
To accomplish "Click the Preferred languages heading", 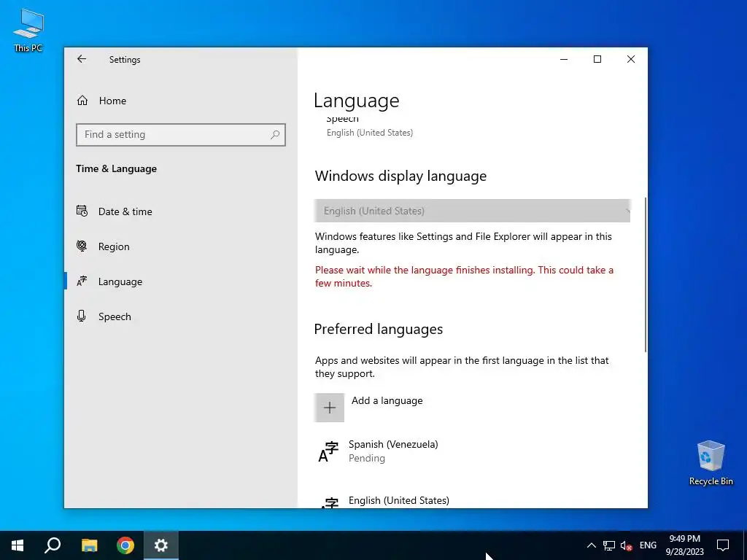I will 379,329.
